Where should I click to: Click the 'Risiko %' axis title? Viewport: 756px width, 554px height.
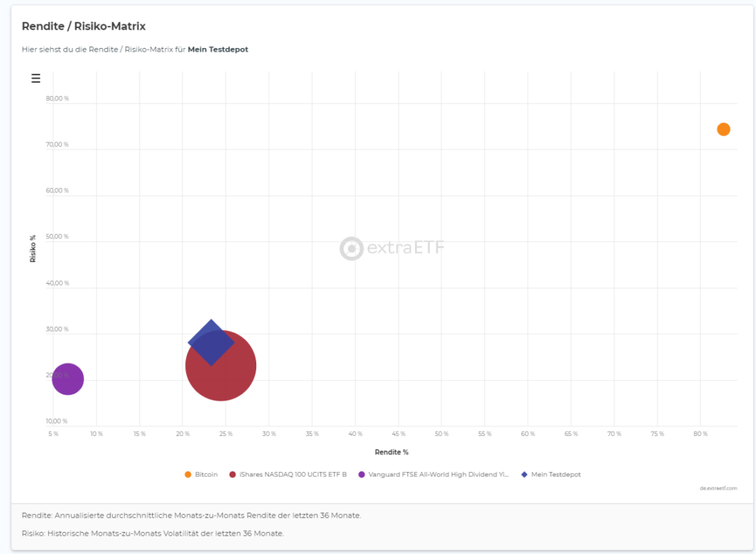click(32, 249)
